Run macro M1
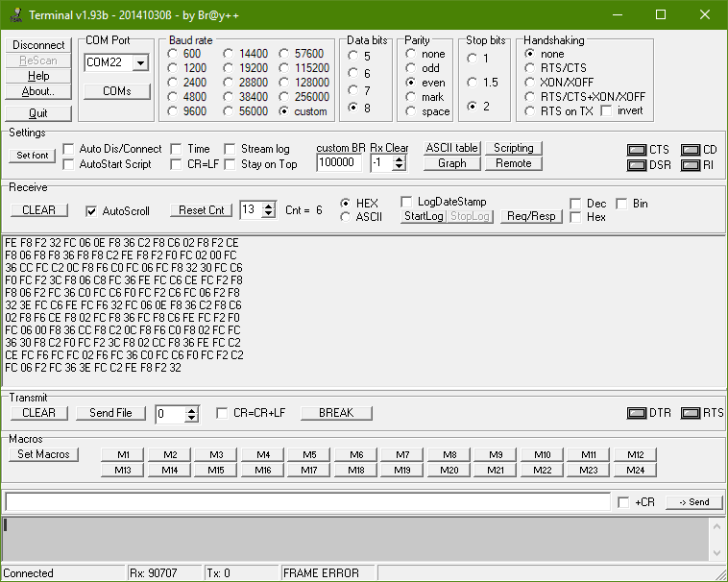This screenshot has width=728, height=582. 123,455
